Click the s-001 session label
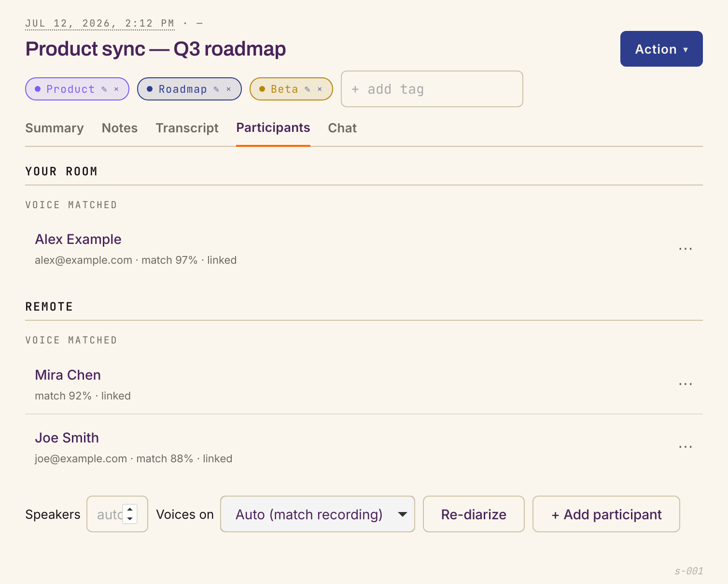 coord(689,571)
